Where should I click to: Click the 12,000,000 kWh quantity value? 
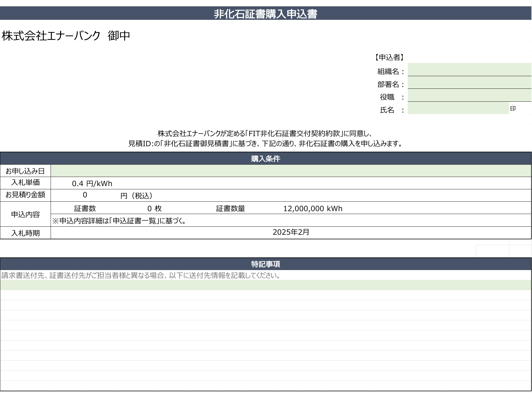[313, 209]
